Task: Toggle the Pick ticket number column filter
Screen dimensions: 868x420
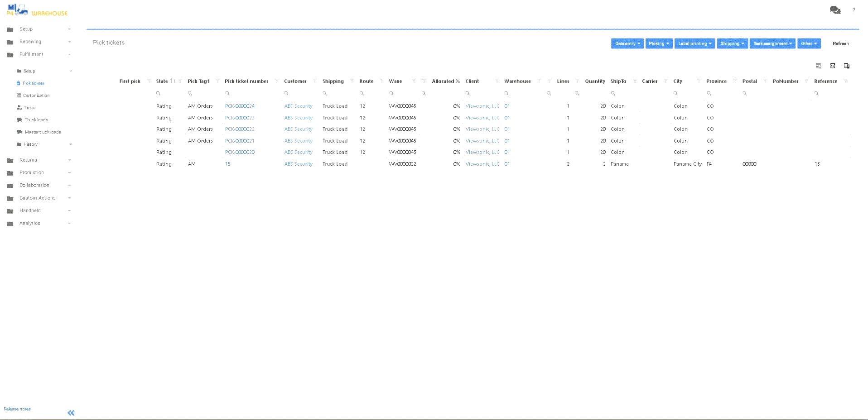Action: tap(277, 81)
